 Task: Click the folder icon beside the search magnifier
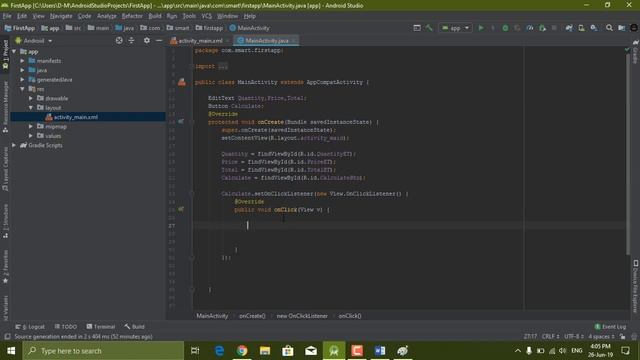[x=621, y=28]
